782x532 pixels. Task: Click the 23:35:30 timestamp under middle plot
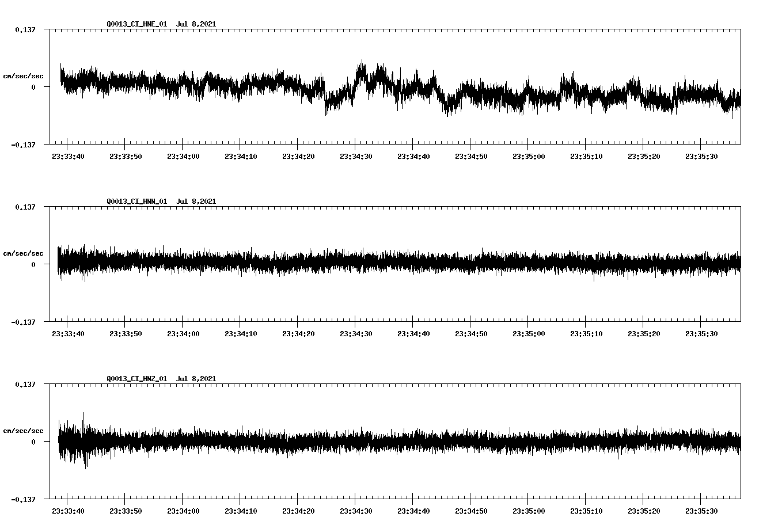700,333
